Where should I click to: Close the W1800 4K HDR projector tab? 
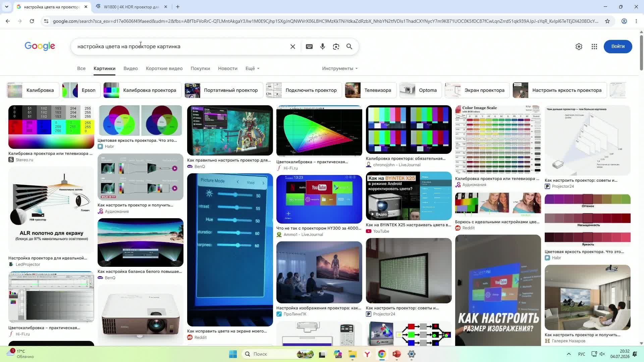166,7
